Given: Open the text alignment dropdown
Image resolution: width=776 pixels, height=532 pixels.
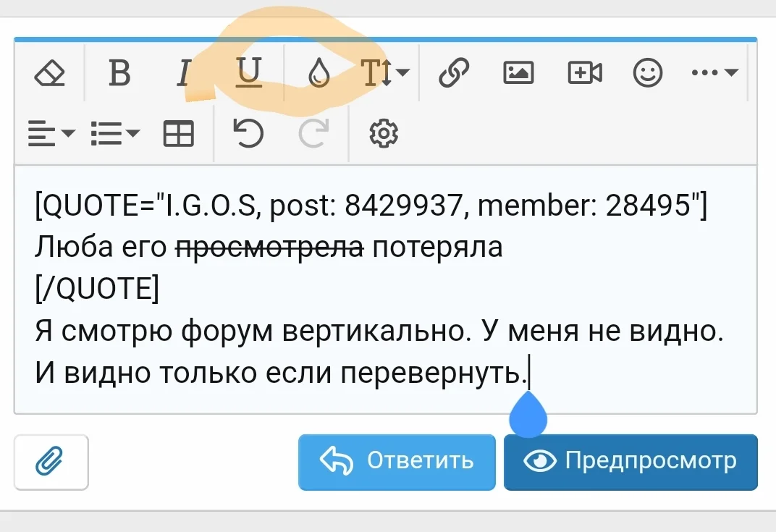Looking at the screenshot, I should tap(51, 134).
